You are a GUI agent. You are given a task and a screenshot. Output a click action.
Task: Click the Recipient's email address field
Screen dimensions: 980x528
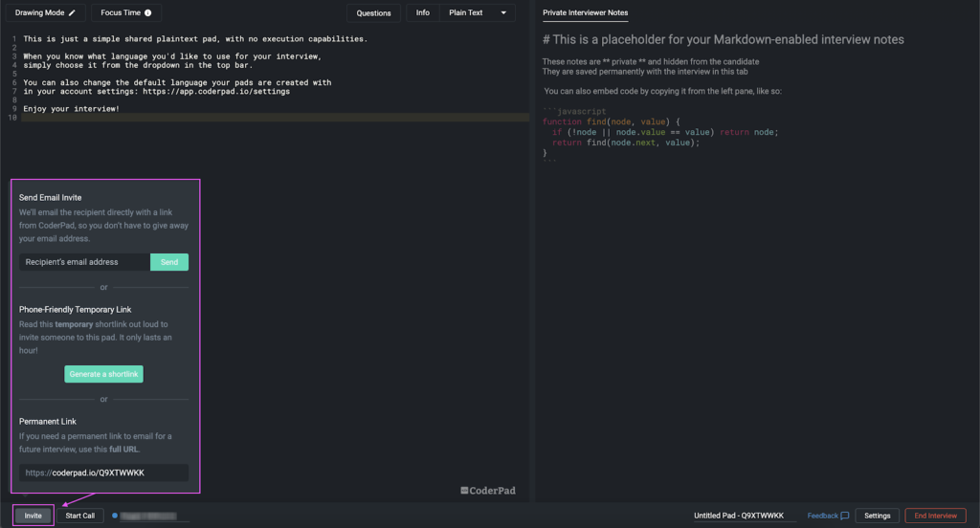tap(84, 262)
